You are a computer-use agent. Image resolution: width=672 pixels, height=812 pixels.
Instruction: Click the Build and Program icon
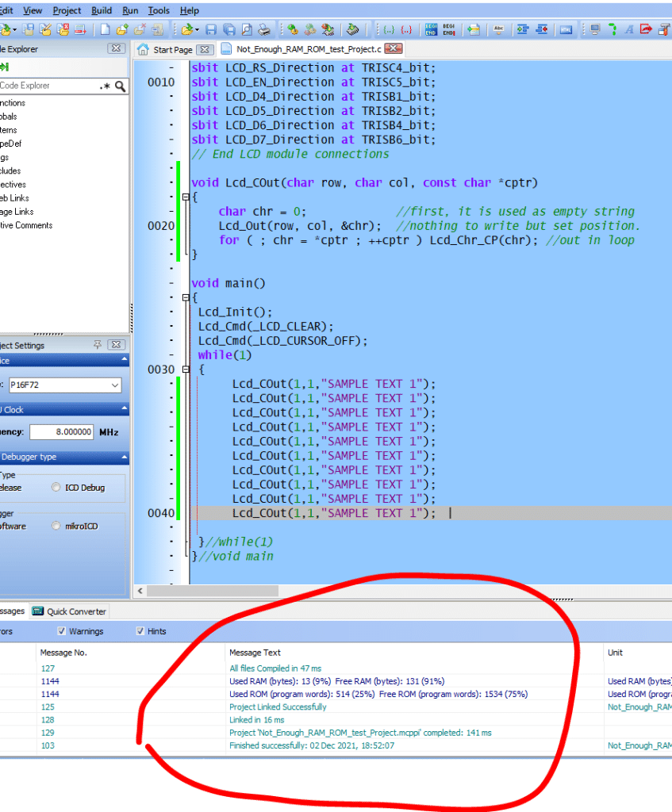click(x=328, y=29)
